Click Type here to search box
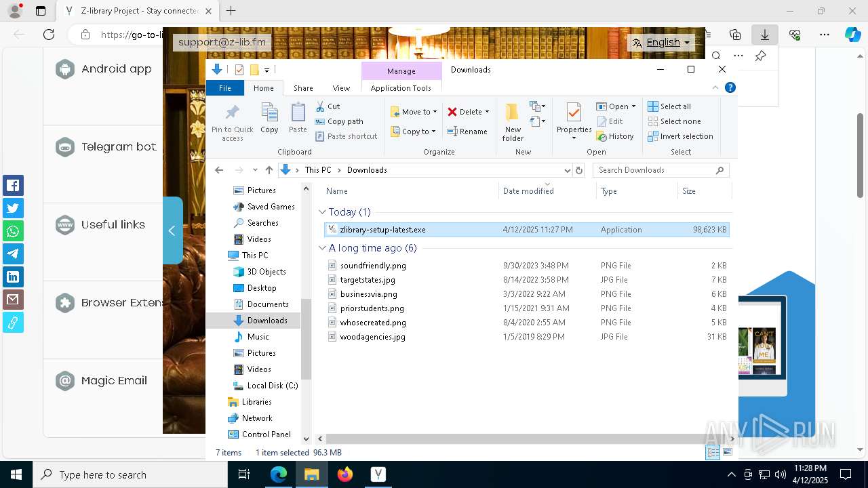 [x=130, y=474]
